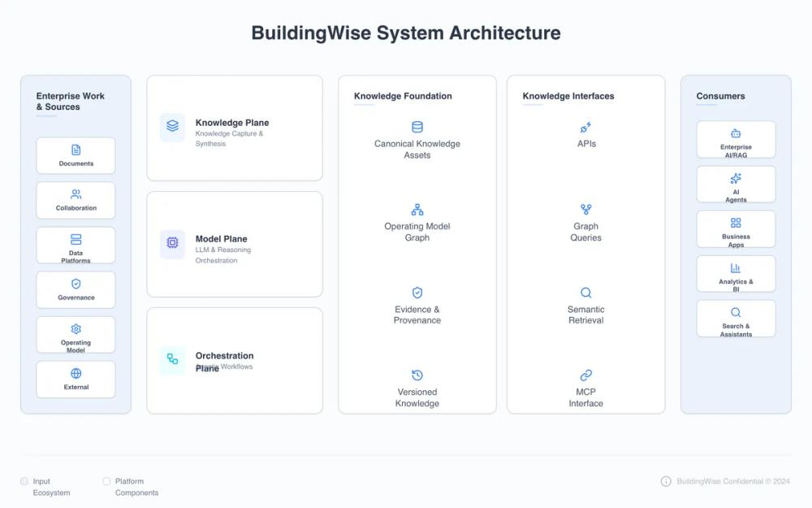
Task: Open the Data Platforms stack icon
Action: [x=76, y=240]
